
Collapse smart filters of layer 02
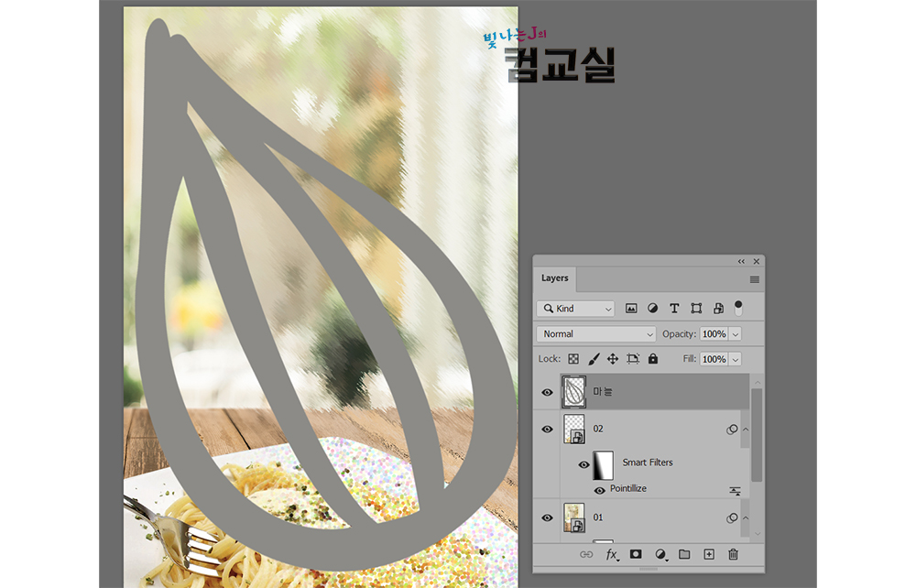[746, 430]
